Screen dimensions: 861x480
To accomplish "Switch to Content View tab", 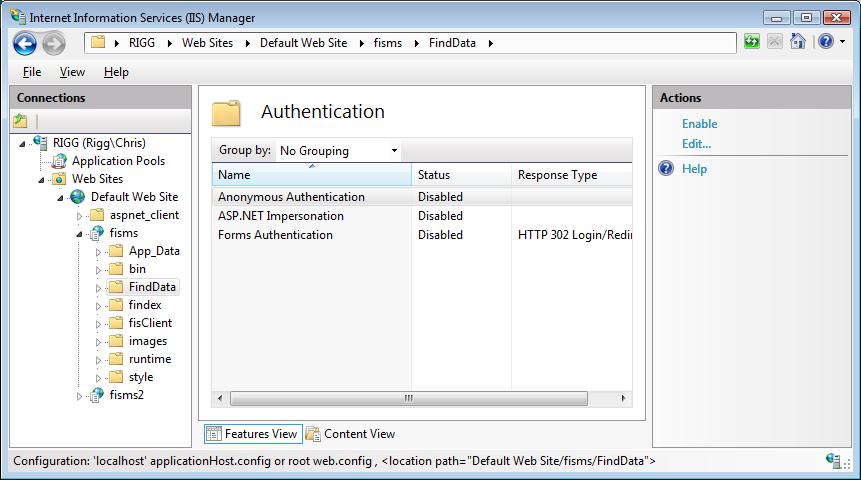I will click(351, 434).
